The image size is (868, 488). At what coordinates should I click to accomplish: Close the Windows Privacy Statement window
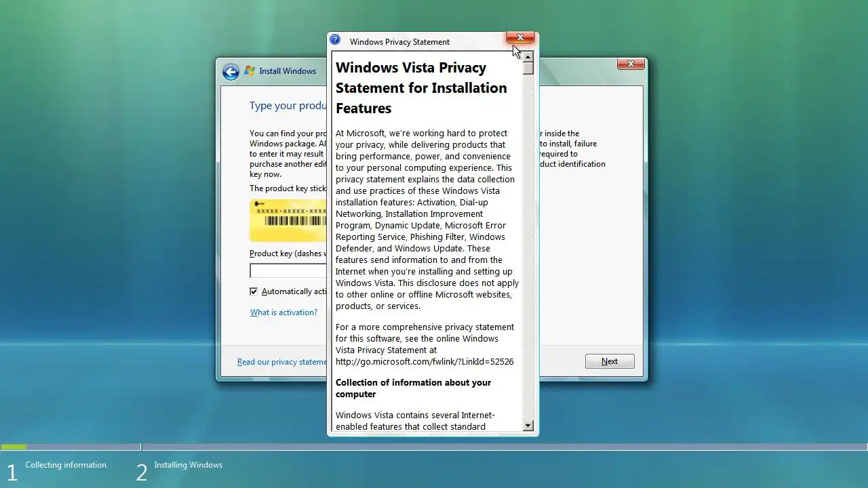click(520, 38)
